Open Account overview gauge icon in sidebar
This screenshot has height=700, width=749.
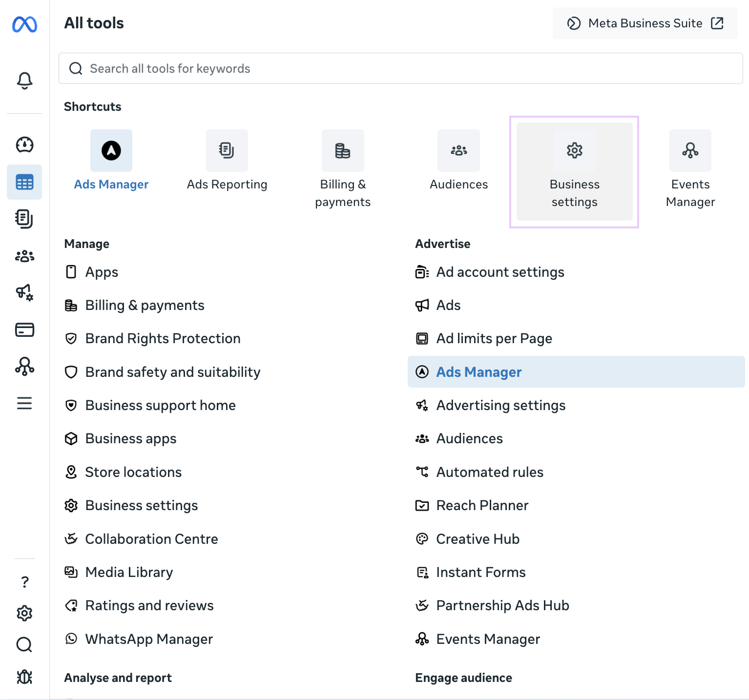(x=24, y=144)
